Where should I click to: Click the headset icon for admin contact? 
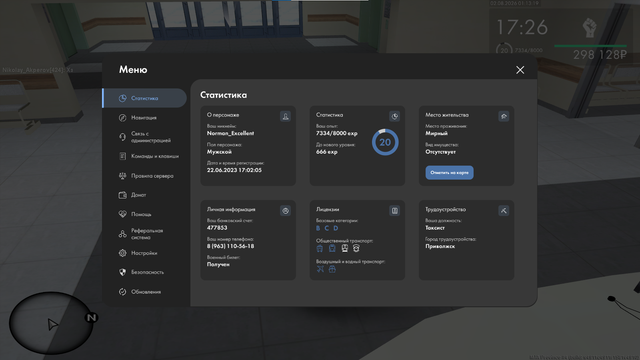pos(122,137)
